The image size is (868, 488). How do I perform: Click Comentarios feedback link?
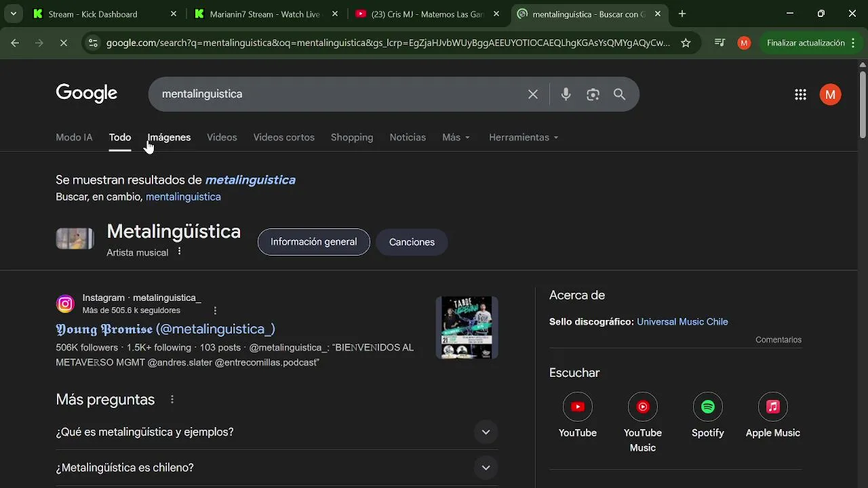click(778, 340)
